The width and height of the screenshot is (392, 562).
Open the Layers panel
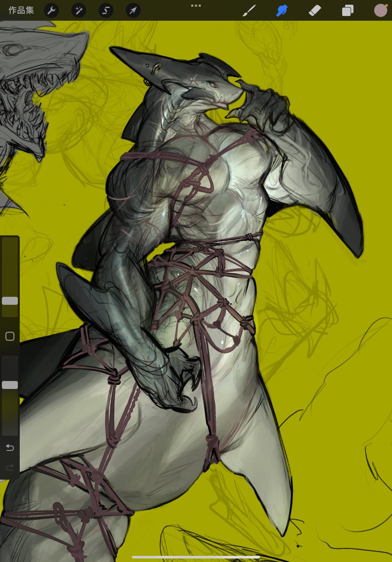coord(348,10)
